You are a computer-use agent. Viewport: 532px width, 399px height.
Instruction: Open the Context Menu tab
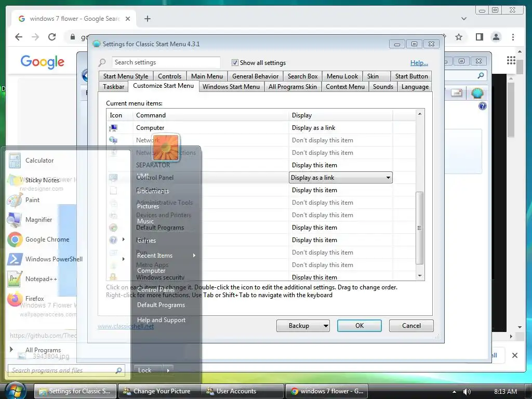click(345, 87)
